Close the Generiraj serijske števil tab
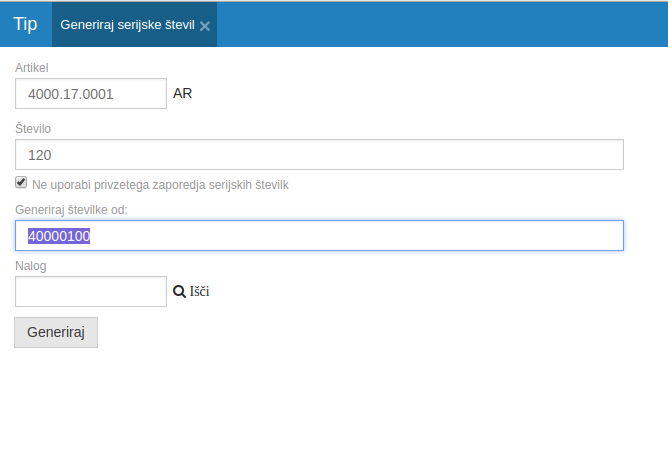This screenshot has height=466, width=668. (205, 26)
